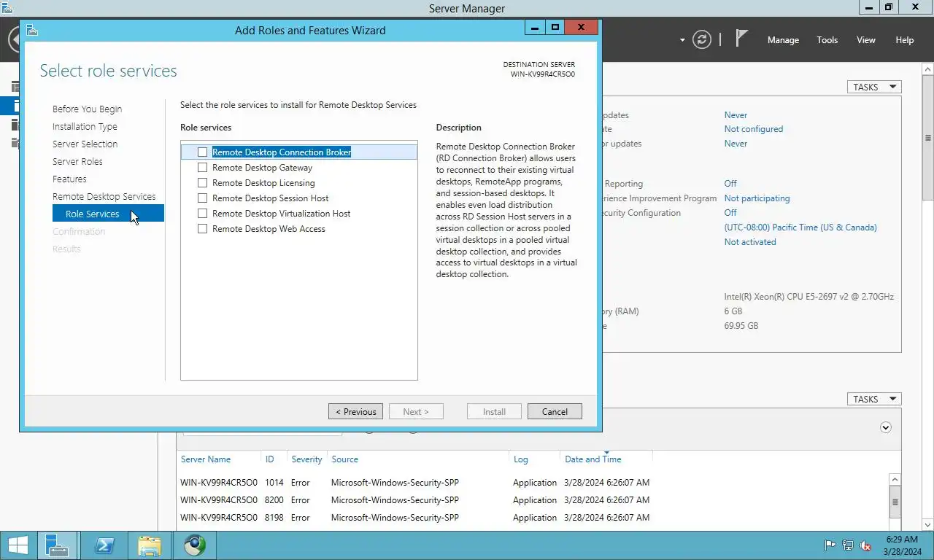Go to Features step
Viewport: 934px width, 560px height.
tap(69, 179)
